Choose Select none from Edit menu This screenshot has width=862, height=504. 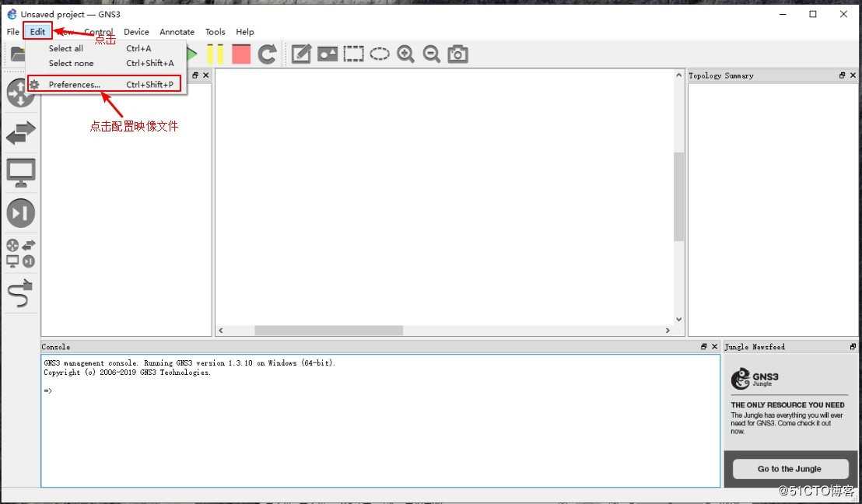click(107, 63)
